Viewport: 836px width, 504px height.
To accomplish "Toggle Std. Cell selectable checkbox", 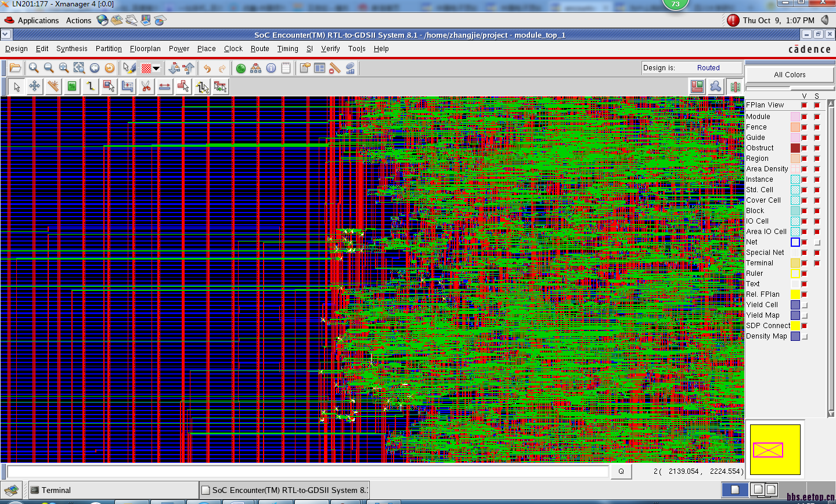I will coord(817,190).
